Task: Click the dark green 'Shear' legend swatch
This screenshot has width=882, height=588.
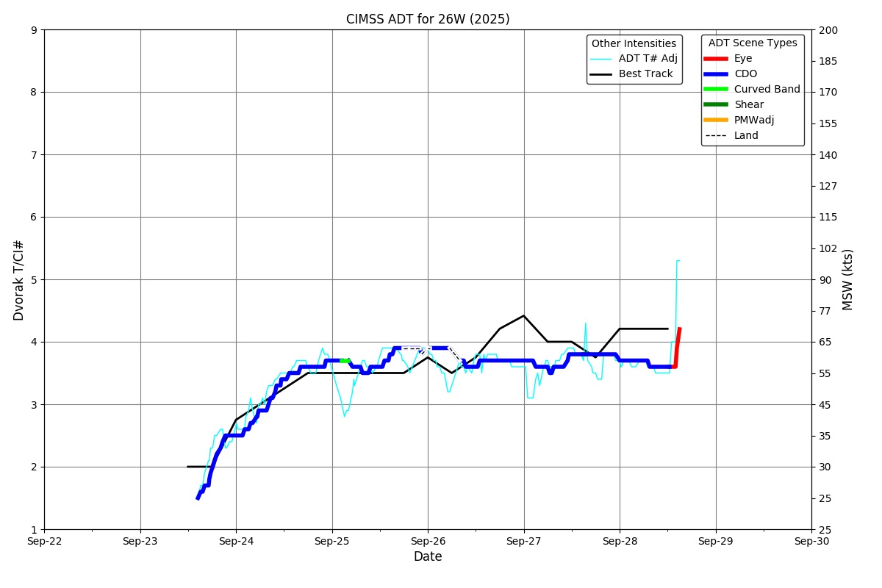Action: (716, 104)
